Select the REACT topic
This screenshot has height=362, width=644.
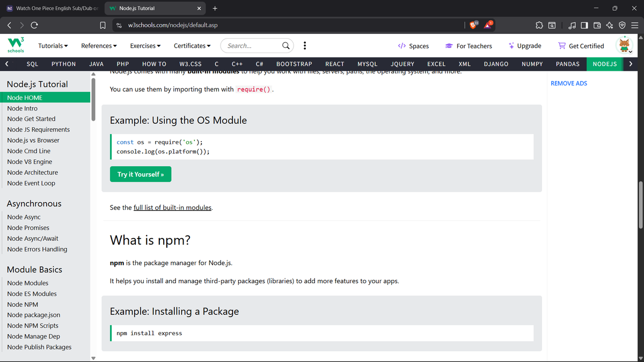pyautogui.click(x=335, y=64)
